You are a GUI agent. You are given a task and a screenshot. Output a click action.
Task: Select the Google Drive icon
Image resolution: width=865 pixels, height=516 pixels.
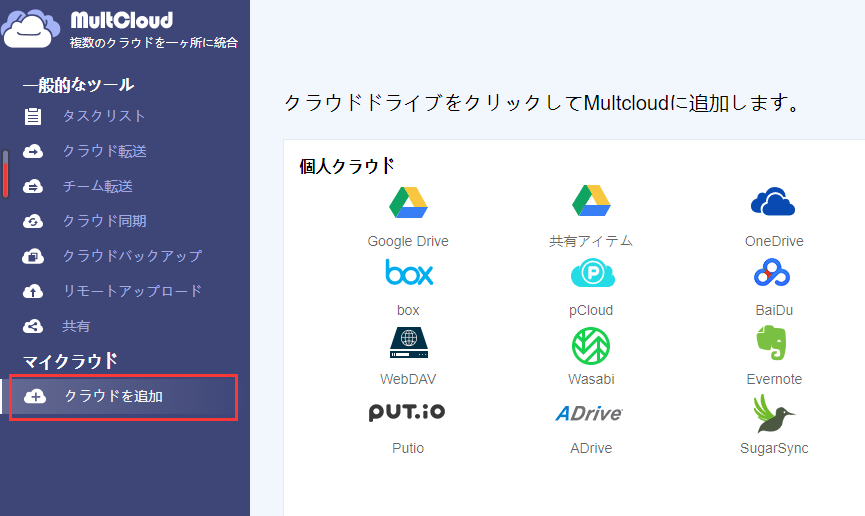(408, 203)
